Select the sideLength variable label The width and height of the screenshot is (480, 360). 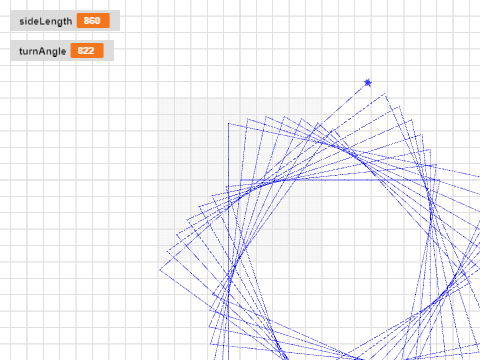click(x=46, y=21)
